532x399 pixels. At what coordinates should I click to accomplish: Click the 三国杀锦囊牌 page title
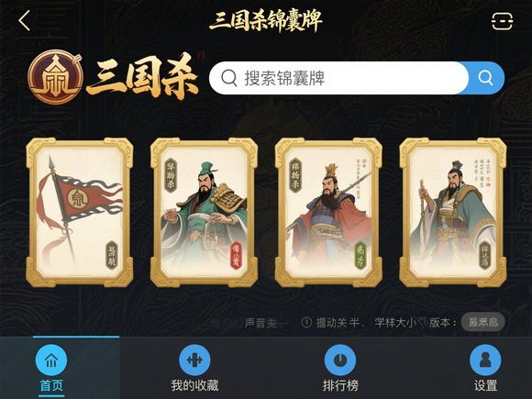click(x=266, y=21)
